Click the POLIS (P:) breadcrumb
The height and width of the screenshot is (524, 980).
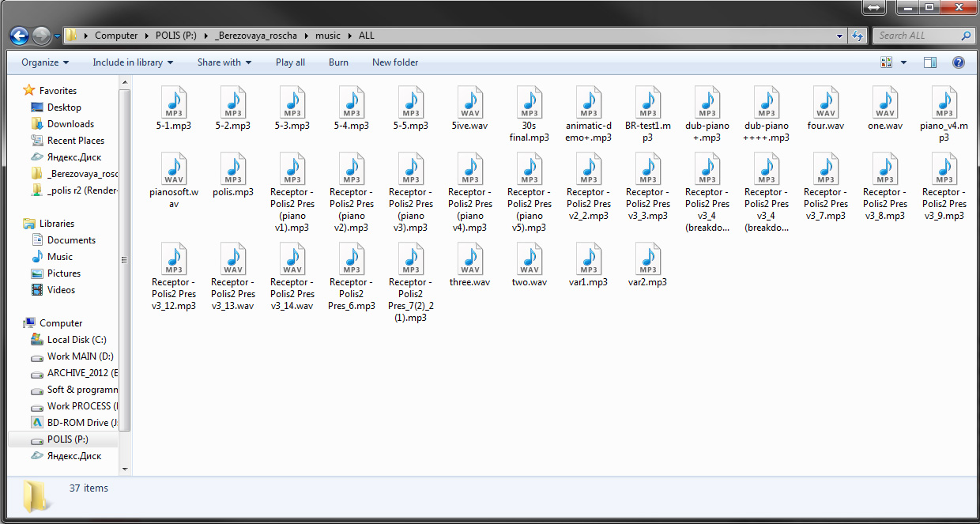point(177,36)
